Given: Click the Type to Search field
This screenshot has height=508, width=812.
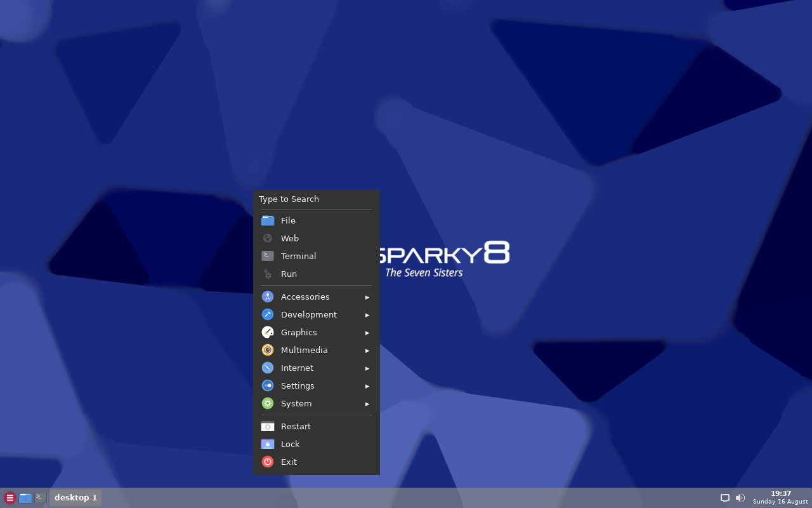Looking at the screenshot, I should coord(317,199).
